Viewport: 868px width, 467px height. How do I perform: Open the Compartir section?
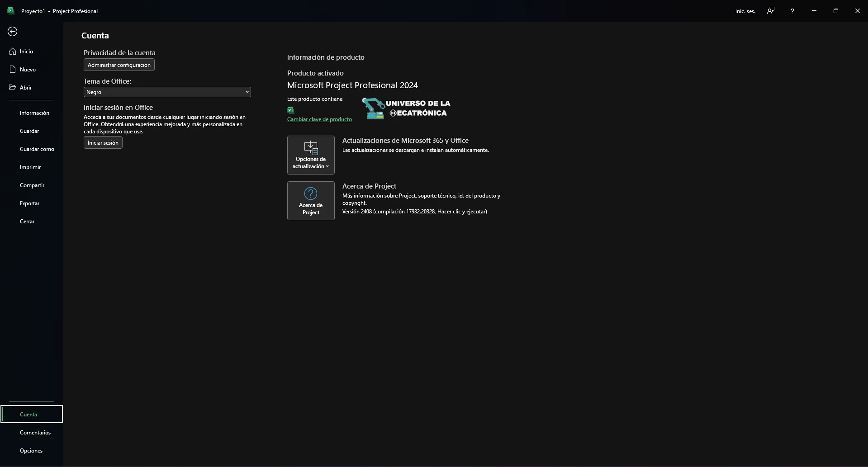[x=32, y=185]
